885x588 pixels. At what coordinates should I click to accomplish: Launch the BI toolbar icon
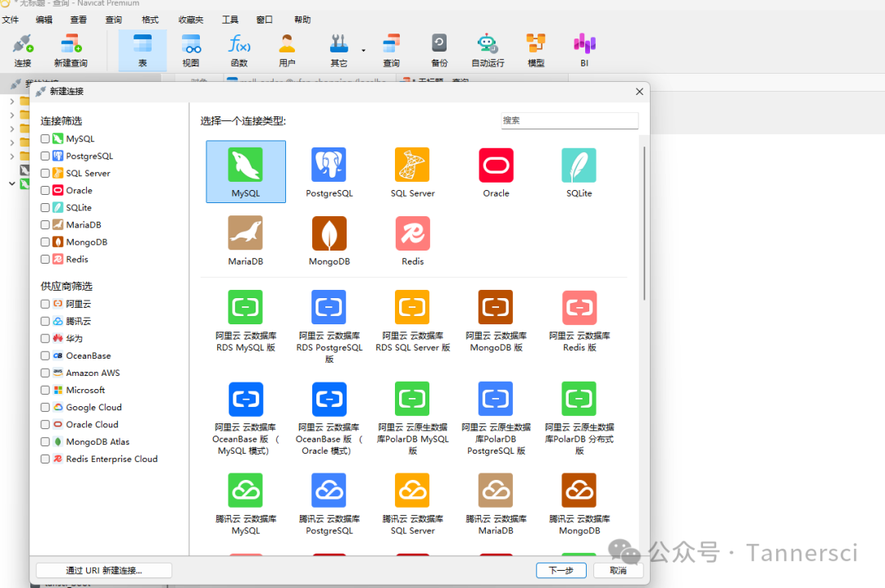click(584, 50)
